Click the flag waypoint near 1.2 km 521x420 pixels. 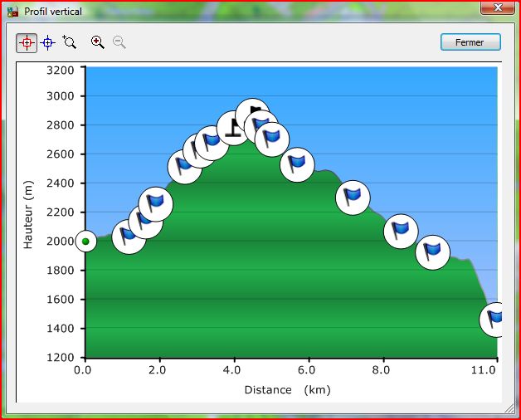pyautogui.click(x=128, y=237)
